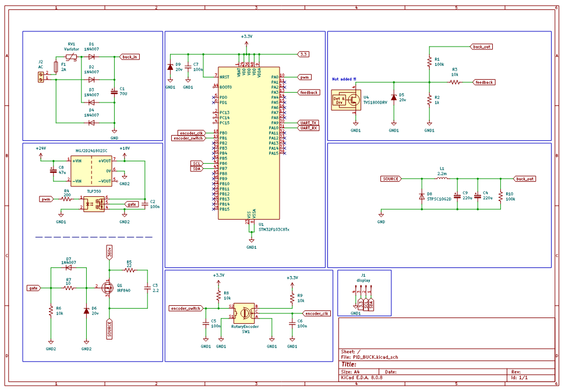Click the TLP350 optocoupler symbol
The height and width of the screenshot is (392, 565).
(94, 204)
